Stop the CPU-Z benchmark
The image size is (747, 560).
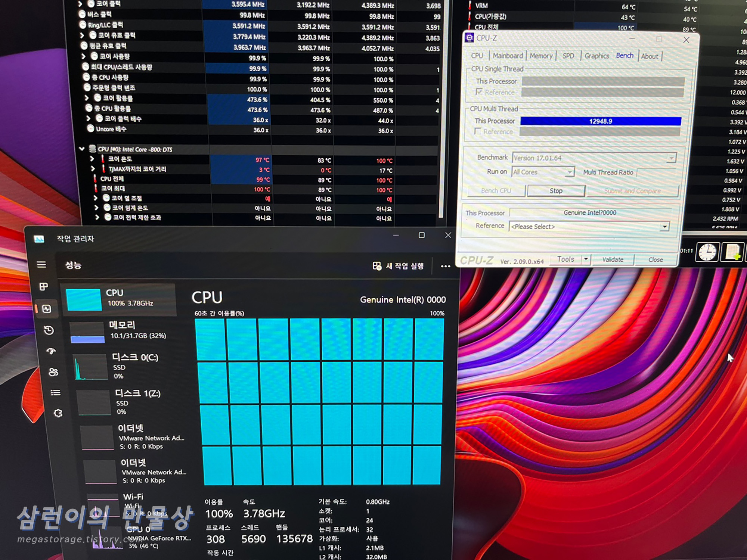click(x=556, y=191)
